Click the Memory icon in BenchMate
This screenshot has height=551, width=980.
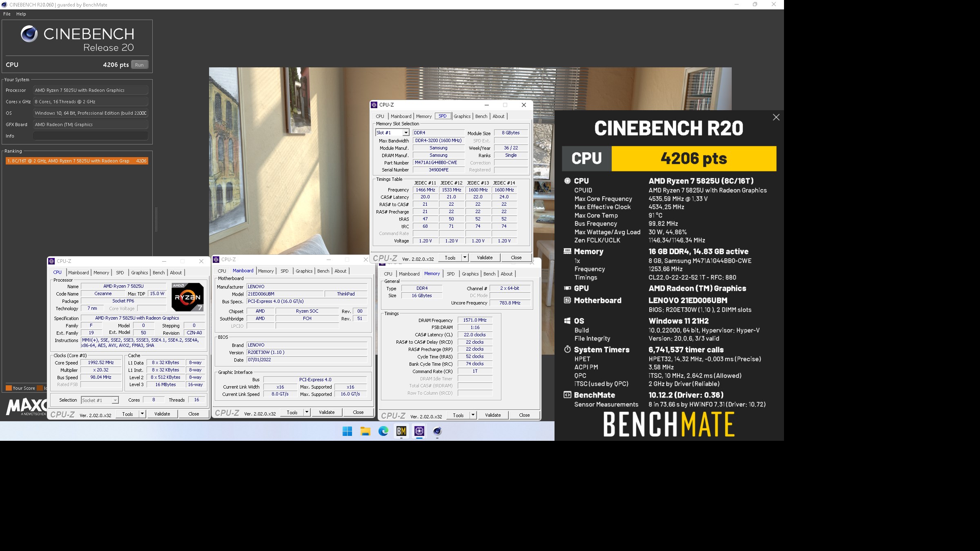pyautogui.click(x=567, y=251)
